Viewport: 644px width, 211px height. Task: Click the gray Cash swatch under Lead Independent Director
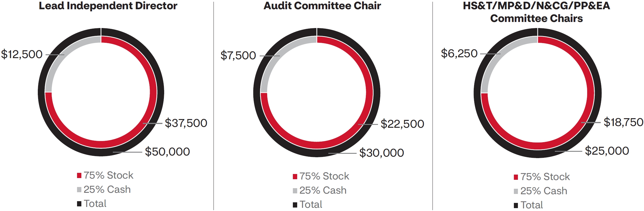pyautogui.click(x=79, y=190)
